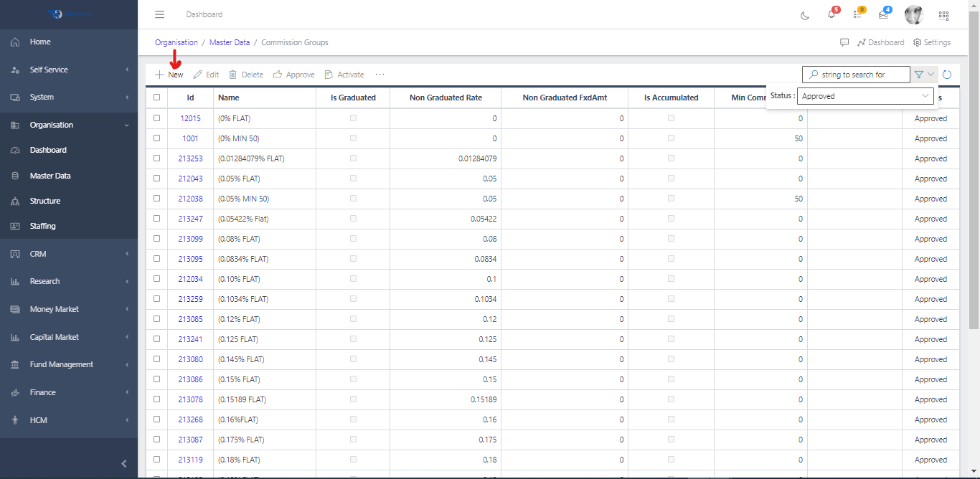Click the hamburger menu icon

pos(160,14)
